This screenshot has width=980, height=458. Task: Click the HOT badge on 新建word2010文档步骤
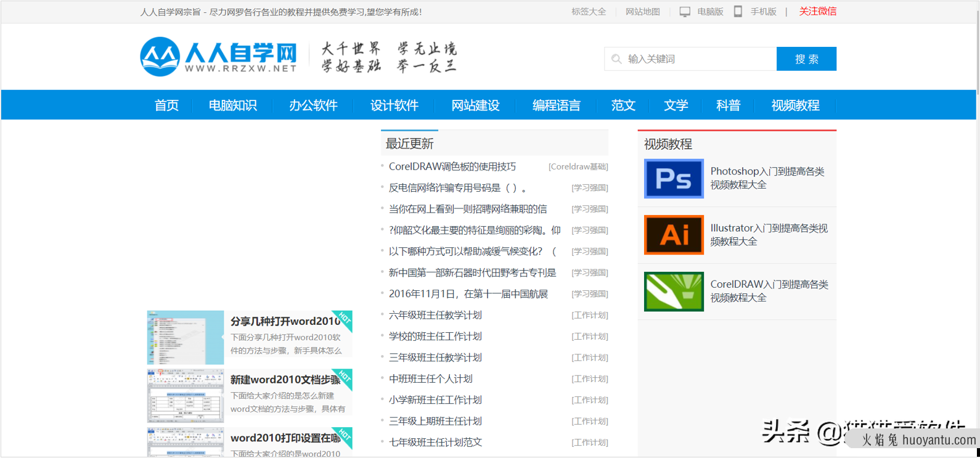[343, 378]
